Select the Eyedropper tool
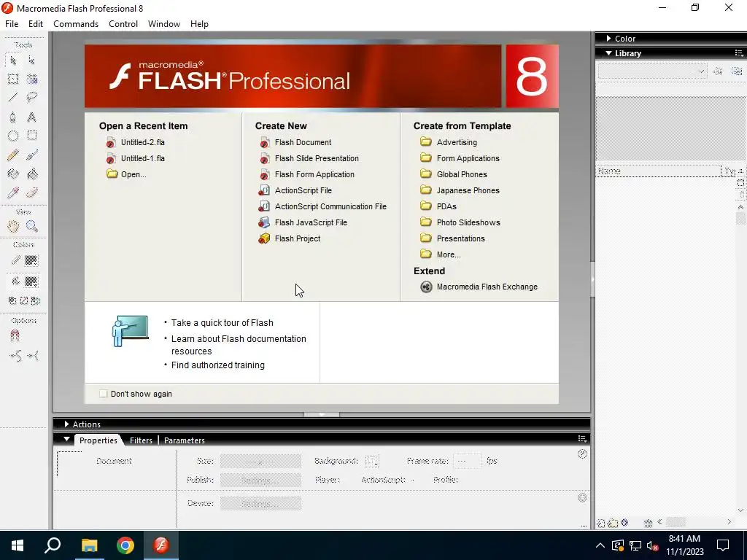The height and width of the screenshot is (560, 747). pyautogui.click(x=13, y=192)
